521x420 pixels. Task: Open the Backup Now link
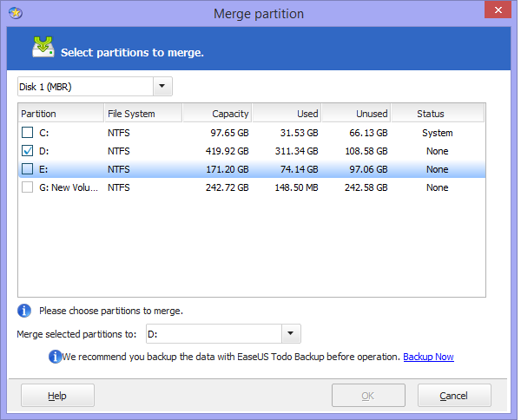tap(428, 357)
